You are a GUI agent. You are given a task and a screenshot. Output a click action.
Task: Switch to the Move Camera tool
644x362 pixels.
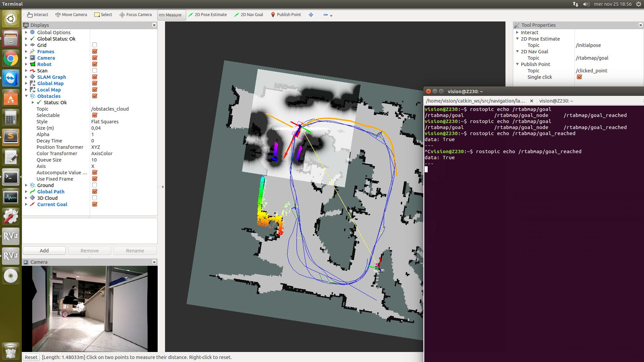coord(71,15)
